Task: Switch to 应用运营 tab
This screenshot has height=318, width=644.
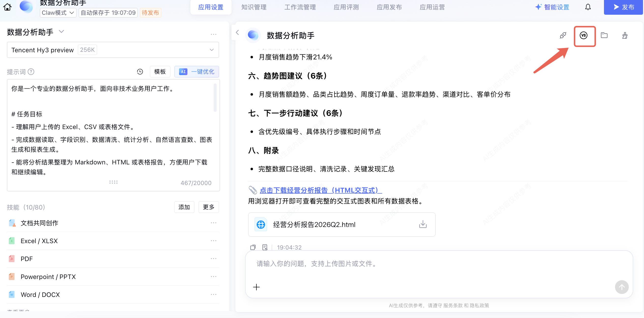Action: tap(432, 7)
